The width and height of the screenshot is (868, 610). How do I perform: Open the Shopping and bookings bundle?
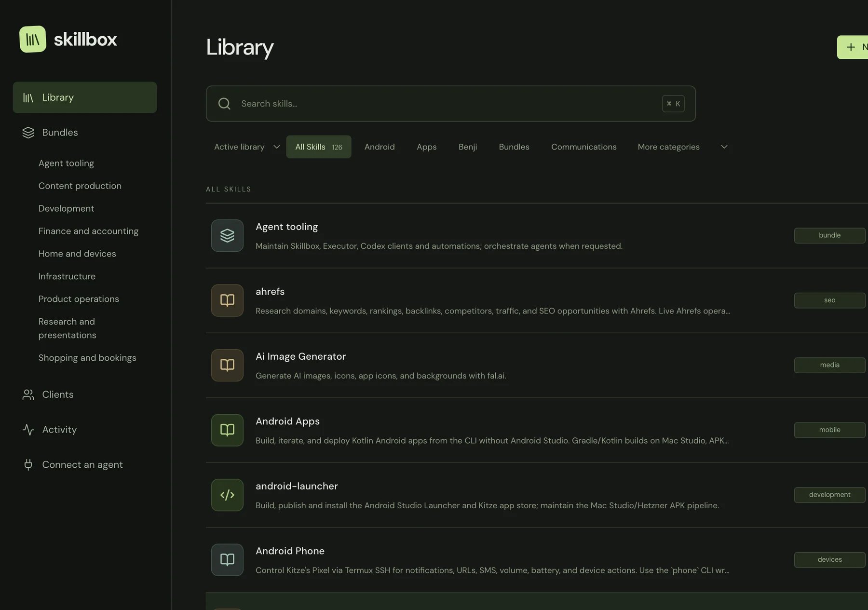click(x=87, y=358)
